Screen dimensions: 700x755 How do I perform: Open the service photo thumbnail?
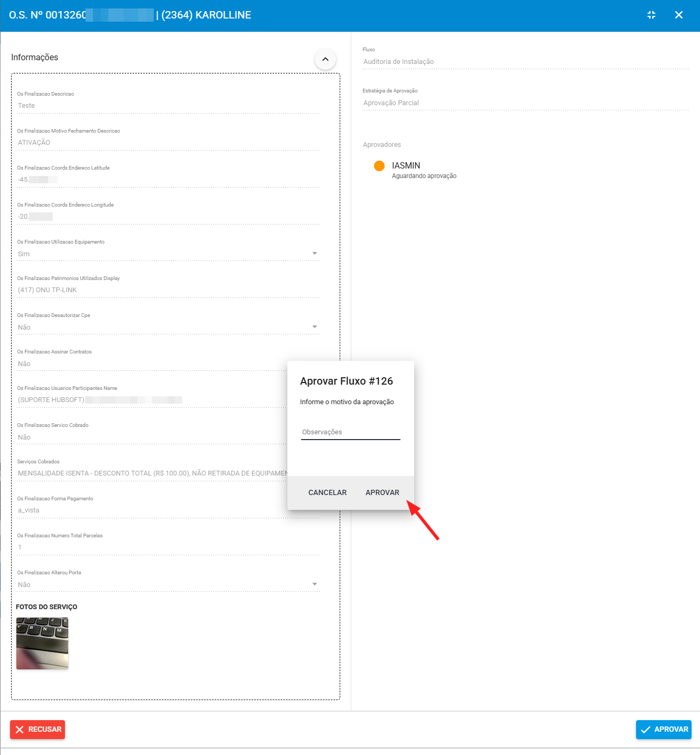(x=42, y=643)
